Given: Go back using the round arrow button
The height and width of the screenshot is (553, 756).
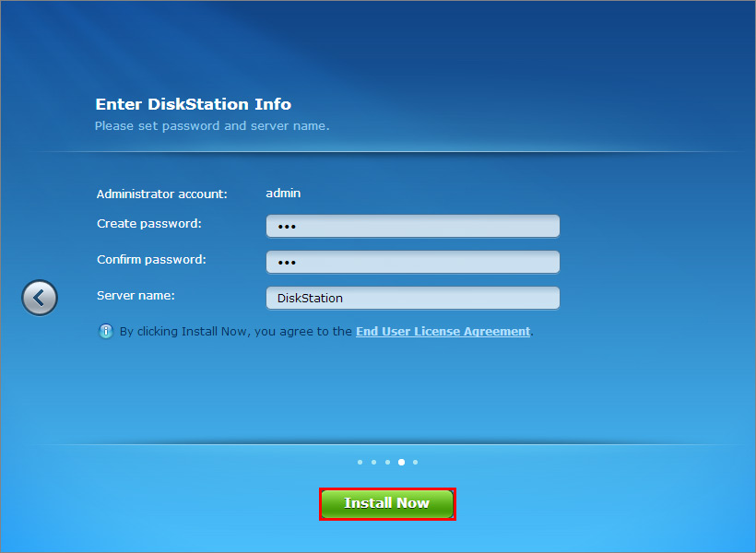Looking at the screenshot, I should tap(40, 298).
